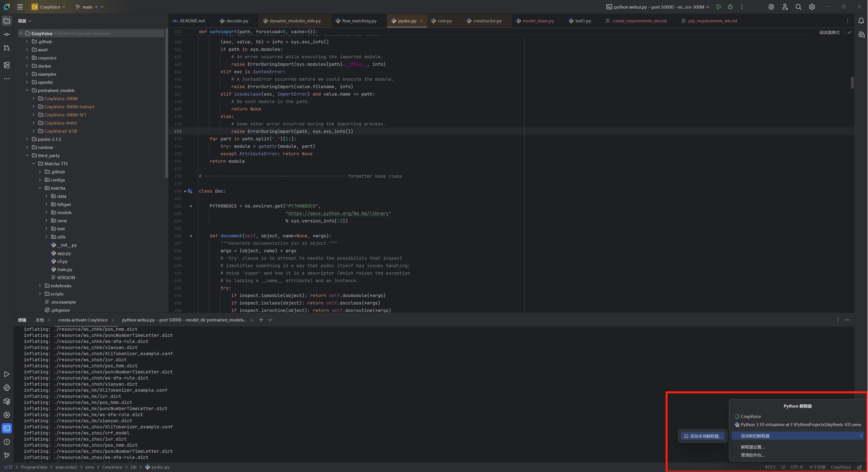Open Search Everywhere magnifier icon
This screenshot has width=868, height=472.
[x=798, y=7]
